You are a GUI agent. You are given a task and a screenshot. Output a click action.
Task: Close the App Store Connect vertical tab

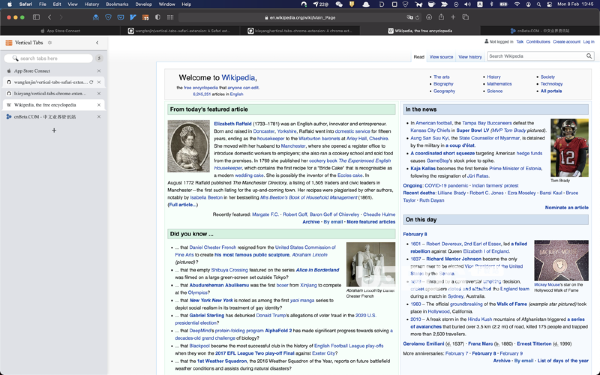[99, 71]
